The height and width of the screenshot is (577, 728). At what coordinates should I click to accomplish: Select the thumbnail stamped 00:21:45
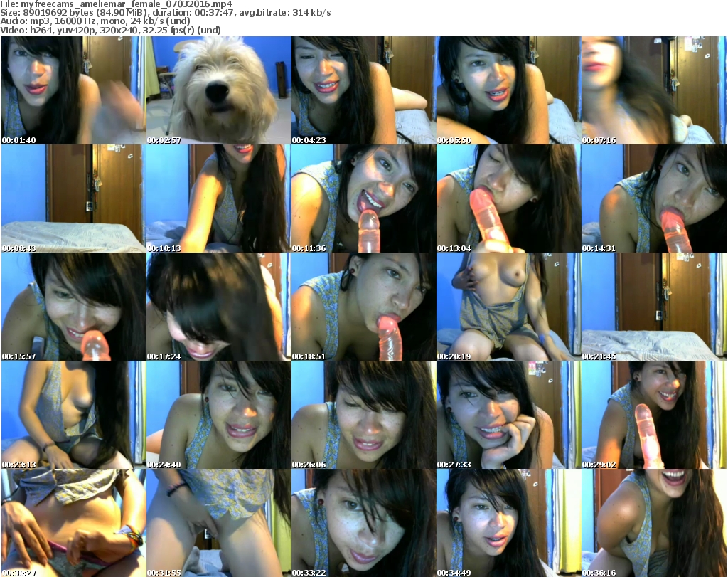pos(654,307)
